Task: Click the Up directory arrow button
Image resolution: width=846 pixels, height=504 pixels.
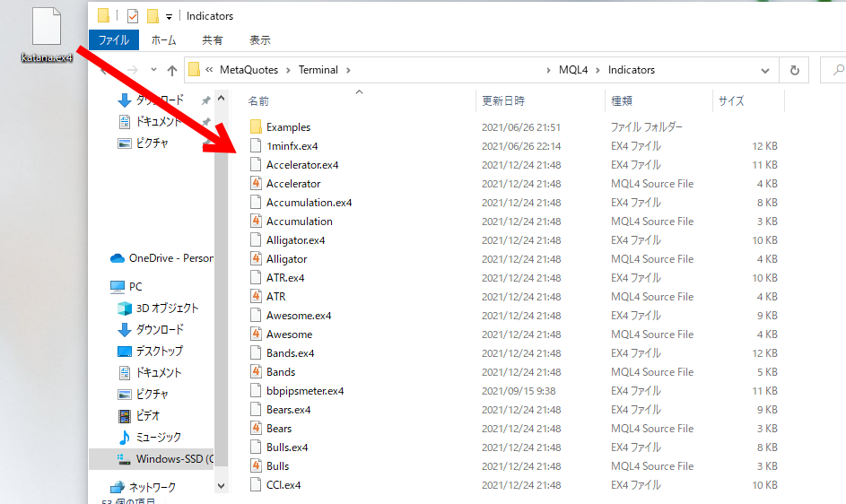Action: click(171, 70)
